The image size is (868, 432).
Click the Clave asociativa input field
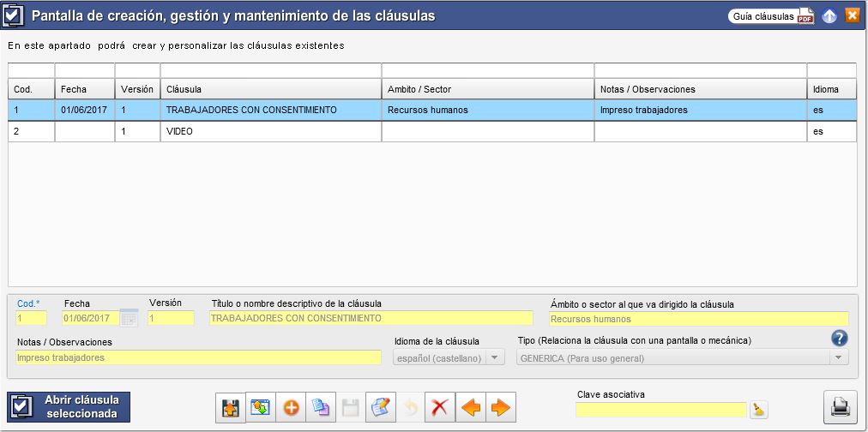click(x=661, y=410)
